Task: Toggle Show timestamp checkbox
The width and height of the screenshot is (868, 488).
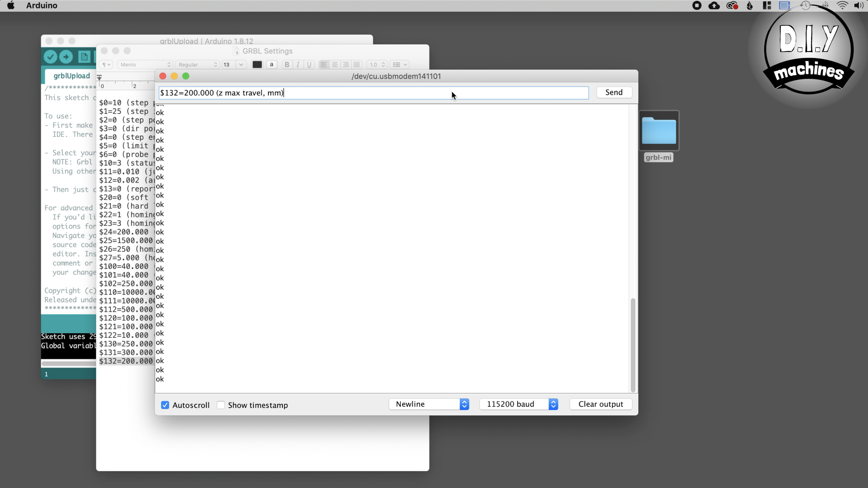Action: point(221,405)
